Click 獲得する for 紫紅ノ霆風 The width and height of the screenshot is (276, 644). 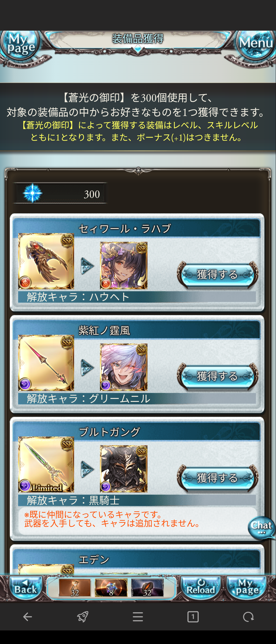click(x=217, y=376)
